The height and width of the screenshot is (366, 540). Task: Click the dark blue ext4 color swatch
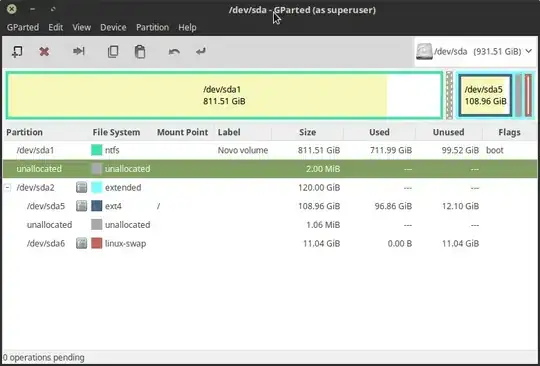pyautogui.click(x=96, y=206)
